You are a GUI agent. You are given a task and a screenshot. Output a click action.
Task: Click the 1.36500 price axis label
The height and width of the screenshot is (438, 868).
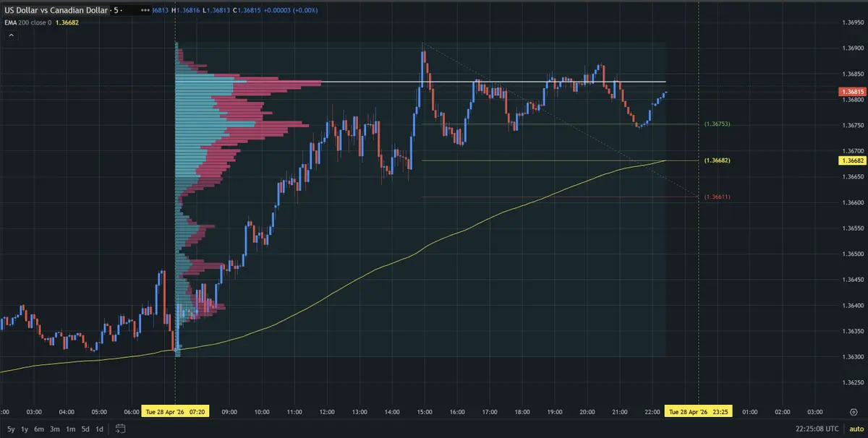click(854, 254)
